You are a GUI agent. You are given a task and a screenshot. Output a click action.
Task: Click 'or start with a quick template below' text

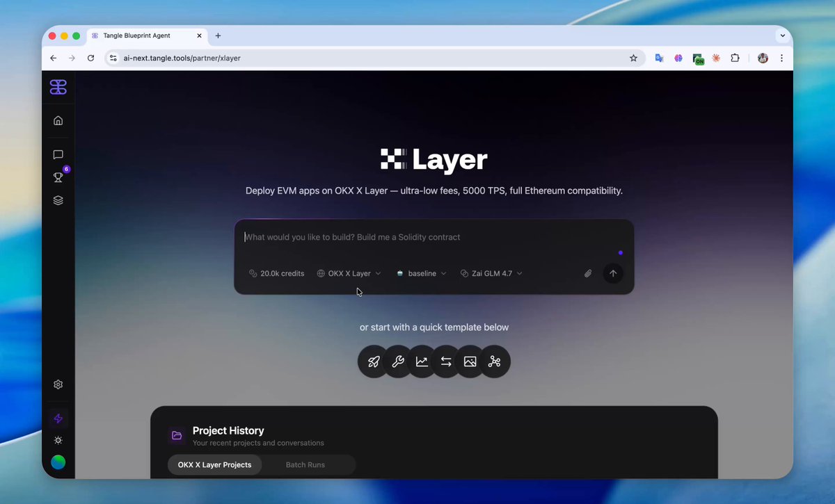tap(434, 327)
